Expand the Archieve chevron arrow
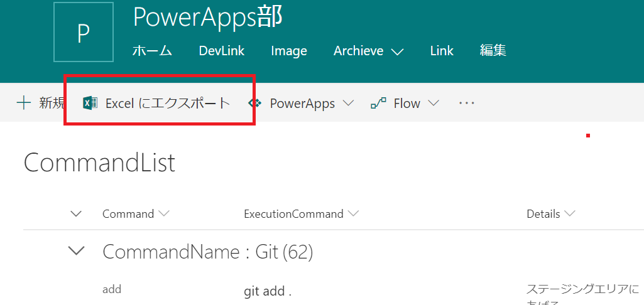This screenshot has height=305, width=644. (x=397, y=51)
